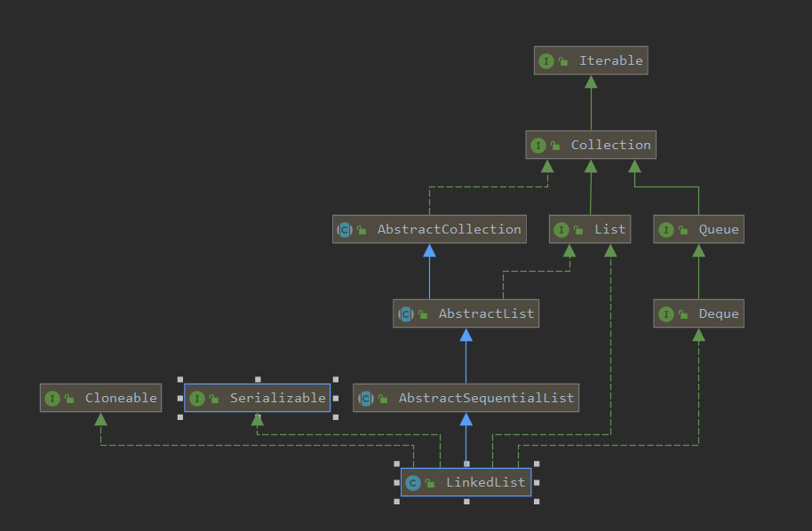812x531 pixels.
Task: Select the AbstractCollection class node
Action: click(429, 229)
